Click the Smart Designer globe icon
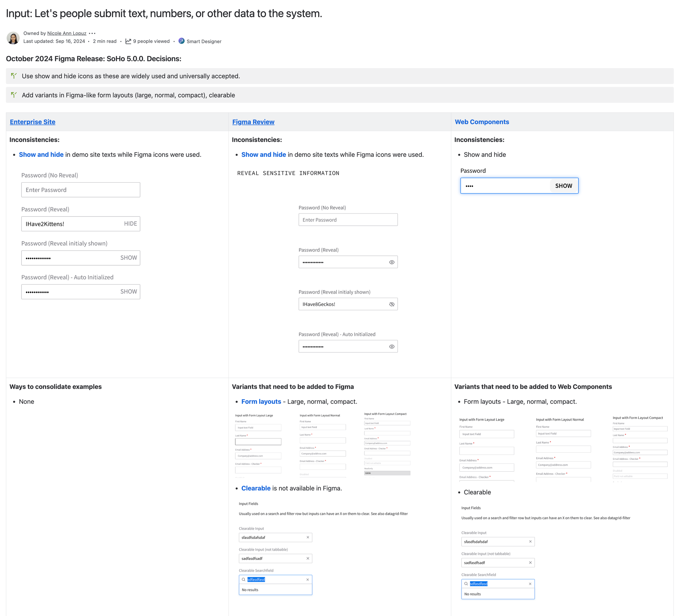Image resolution: width=680 pixels, height=616 pixels. pos(181,41)
